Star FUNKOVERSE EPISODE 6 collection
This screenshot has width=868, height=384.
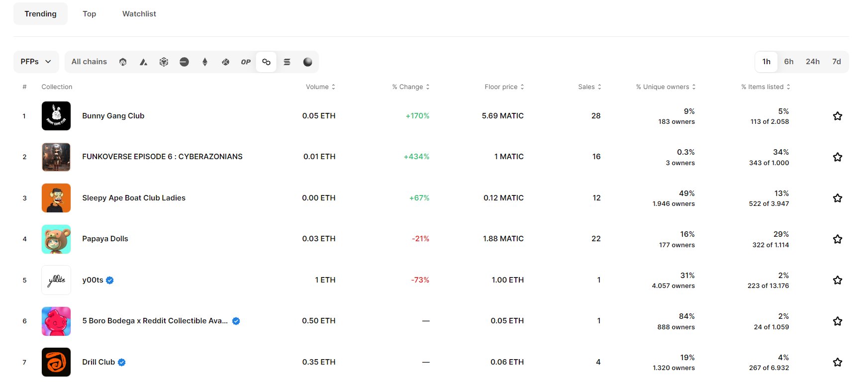tap(838, 157)
